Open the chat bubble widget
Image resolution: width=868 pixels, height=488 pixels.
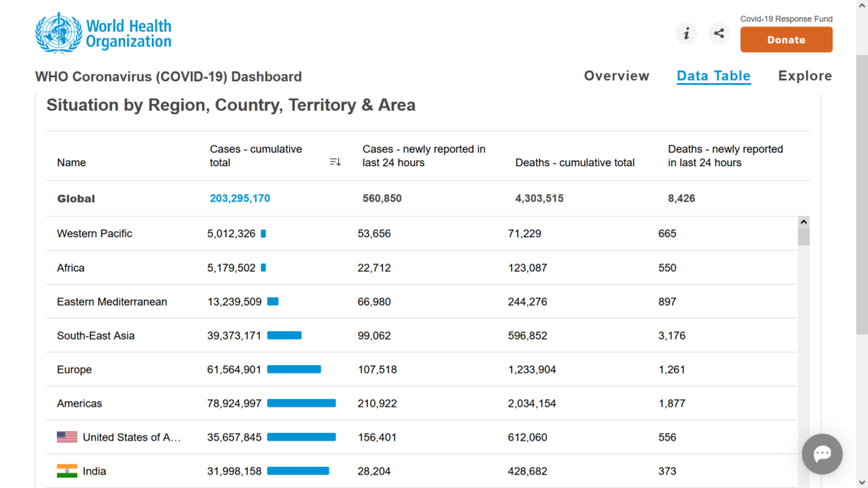pyautogui.click(x=822, y=454)
